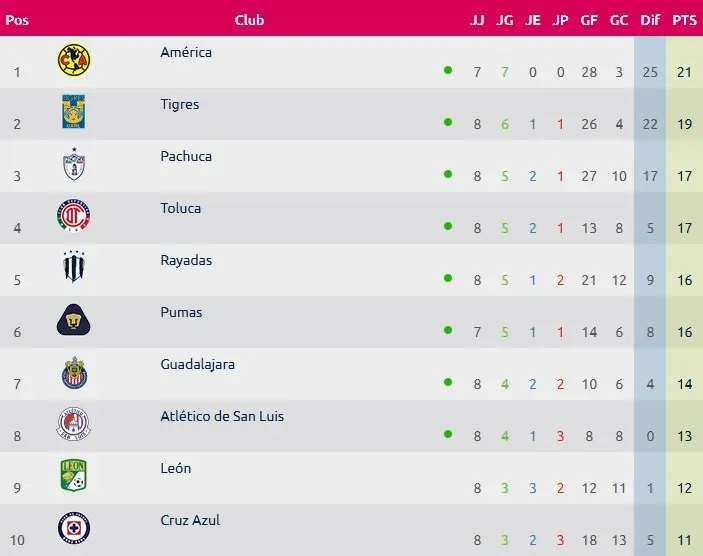
Task: Click the green status dot for América
Action: click(448, 70)
